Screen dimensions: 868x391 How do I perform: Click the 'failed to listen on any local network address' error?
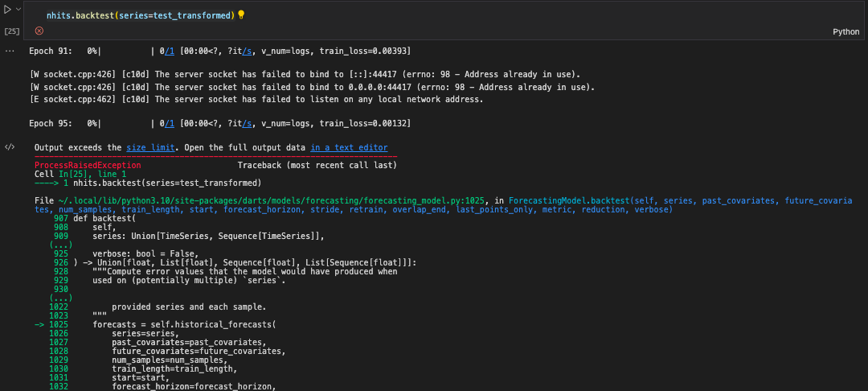[256, 100]
